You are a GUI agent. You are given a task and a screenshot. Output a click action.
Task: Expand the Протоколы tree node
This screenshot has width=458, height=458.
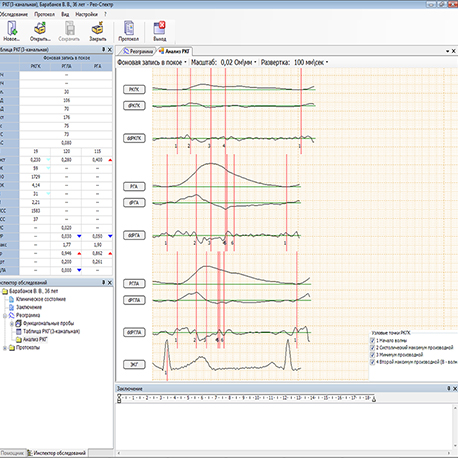tap(5, 348)
